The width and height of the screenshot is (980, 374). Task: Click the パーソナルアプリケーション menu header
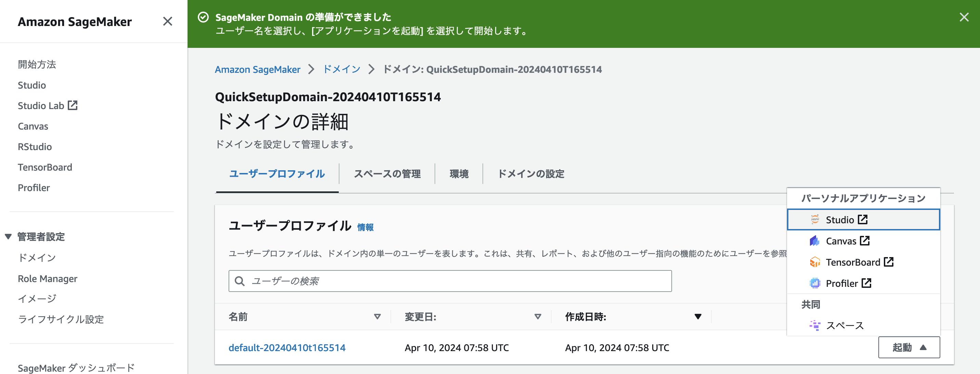(x=863, y=198)
